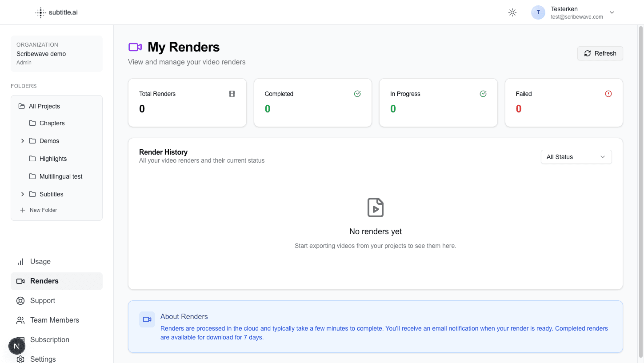The width and height of the screenshot is (644, 363).
Task: Open Support via headset icon
Action: pos(20,300)
